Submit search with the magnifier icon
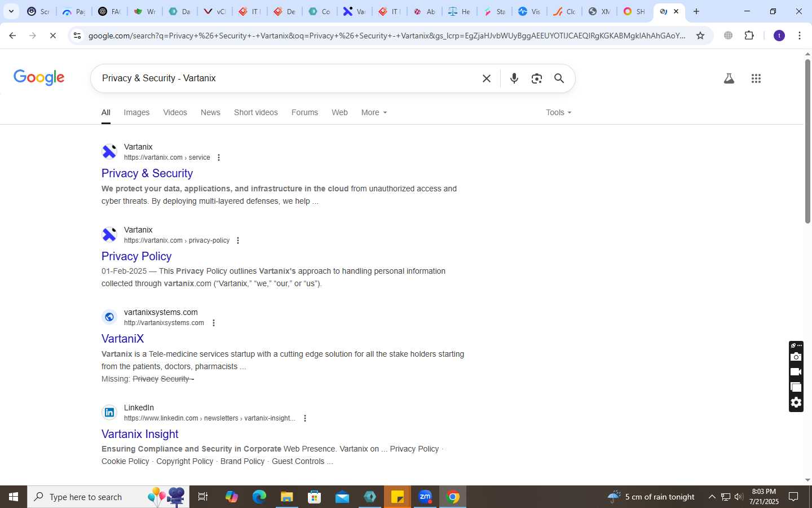Image resolution: width=812 pixels, height=508 pixels. pyautogui.click(x=559, y=78)
